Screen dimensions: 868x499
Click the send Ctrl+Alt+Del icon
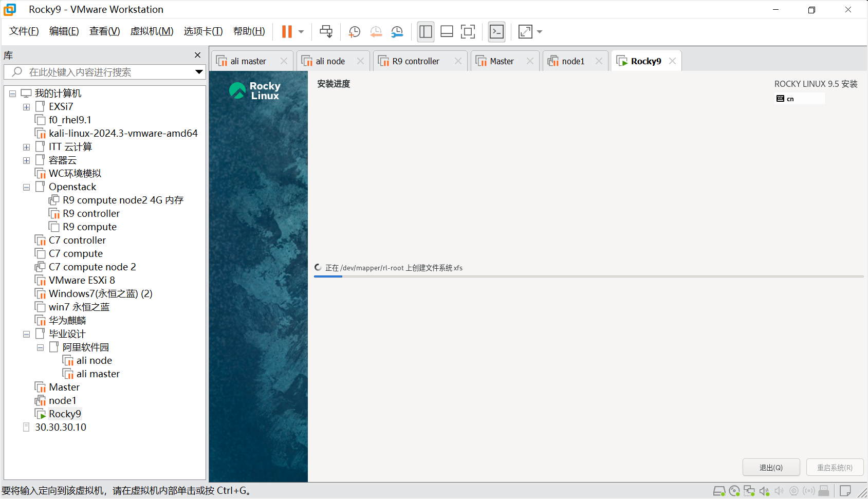pyautogui.click(x=326, y=32)
